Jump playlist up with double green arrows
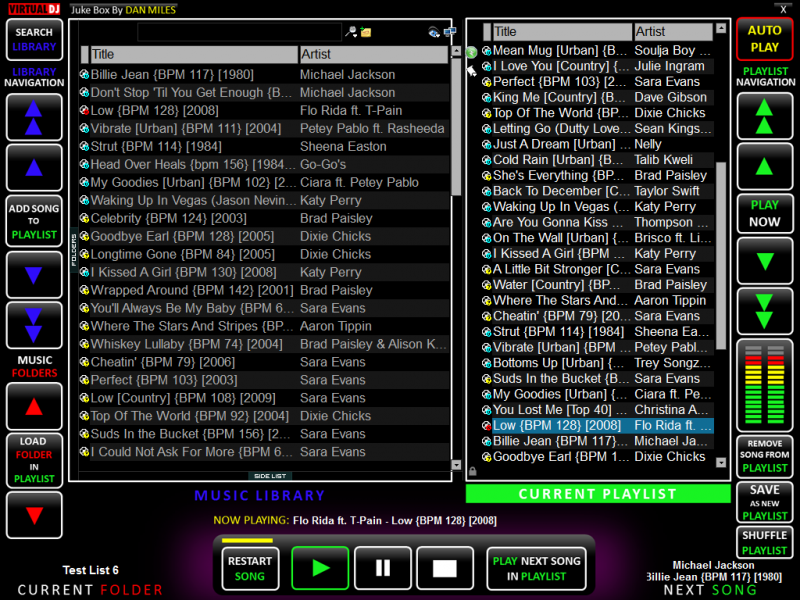The height and width of the screenshot is (600, 800). point(765,116)
